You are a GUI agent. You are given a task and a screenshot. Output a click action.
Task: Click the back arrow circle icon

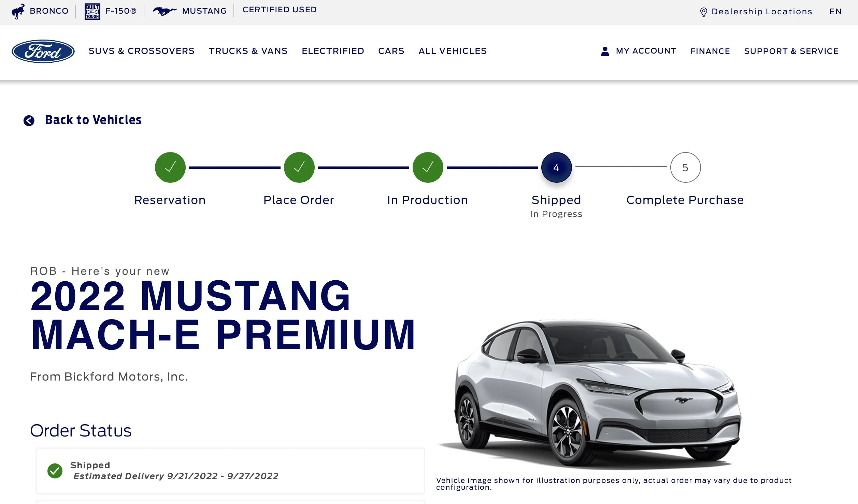point(29,120)
